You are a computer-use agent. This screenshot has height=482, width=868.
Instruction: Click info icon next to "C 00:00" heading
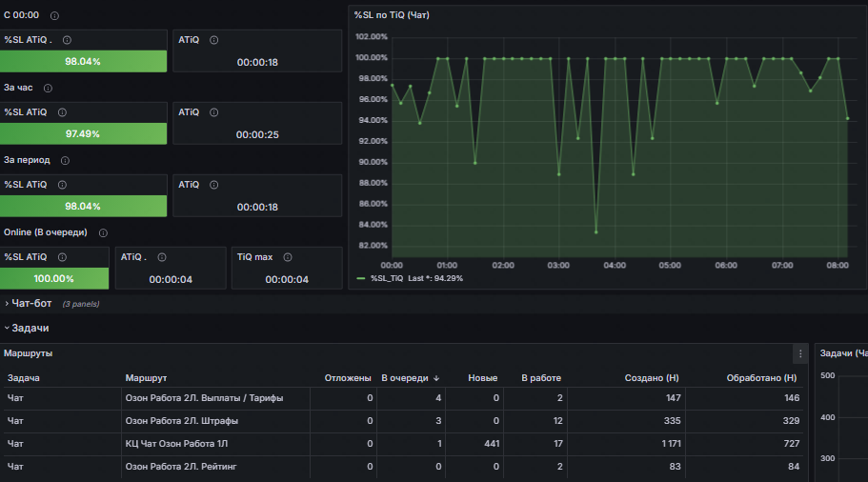click(x=53, y=16)
